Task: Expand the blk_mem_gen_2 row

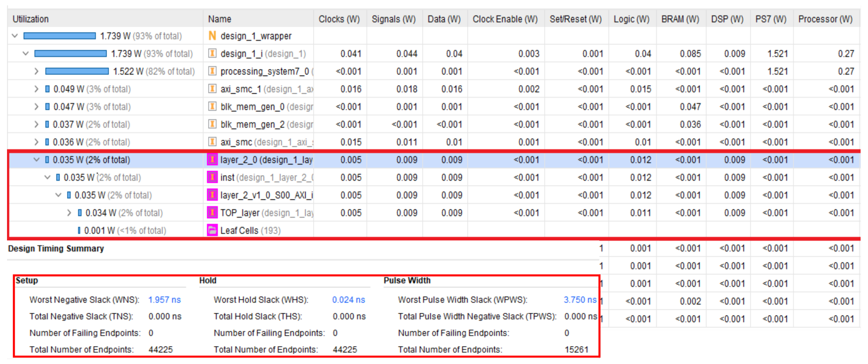Action: point(36,124)
